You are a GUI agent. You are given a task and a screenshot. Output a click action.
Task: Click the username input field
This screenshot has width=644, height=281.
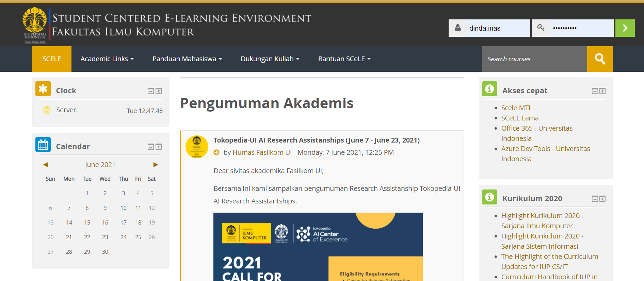coord(498,28)
